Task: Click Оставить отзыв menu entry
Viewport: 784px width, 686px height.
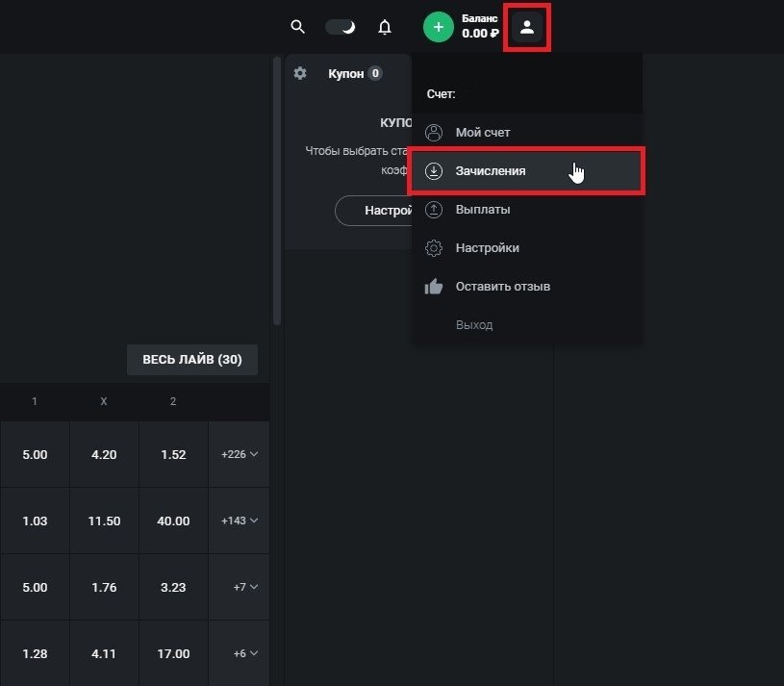Action: click(527, 287)
